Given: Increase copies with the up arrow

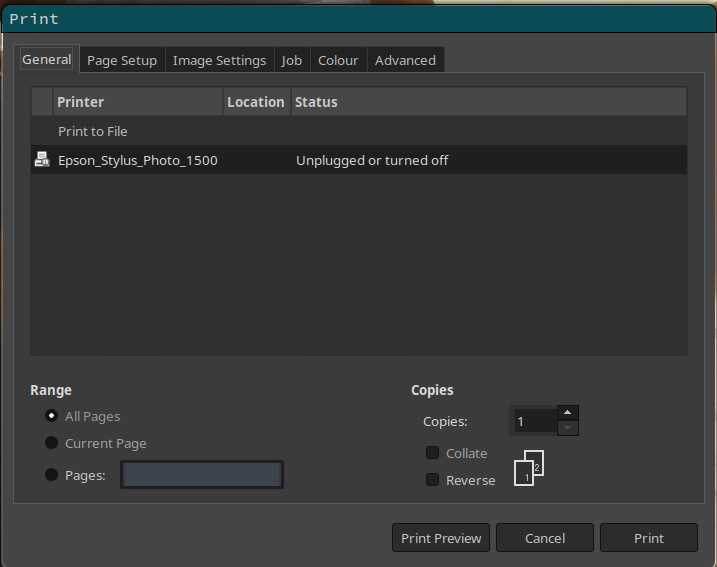Looking at the screenshot, I should coord(567,412).
